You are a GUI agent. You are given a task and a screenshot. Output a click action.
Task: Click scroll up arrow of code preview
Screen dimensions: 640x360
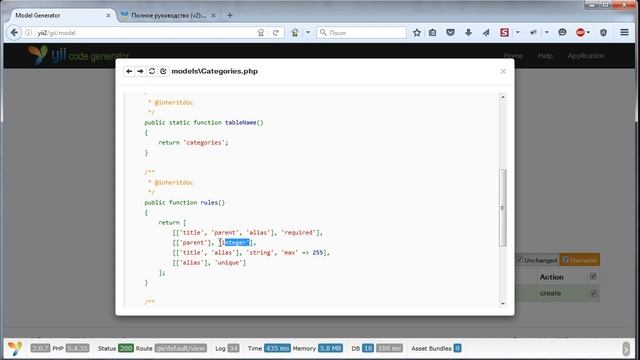click(x=503, y=97)
